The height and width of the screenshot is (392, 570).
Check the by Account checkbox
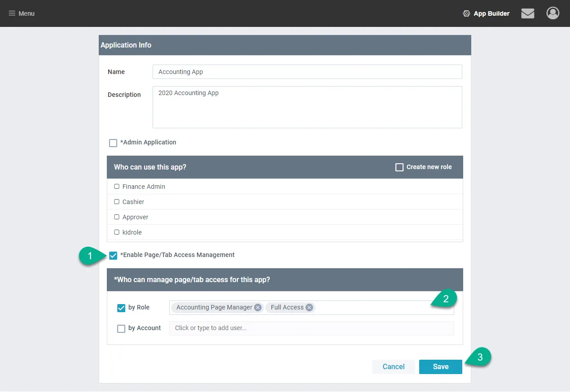point(121,329)
